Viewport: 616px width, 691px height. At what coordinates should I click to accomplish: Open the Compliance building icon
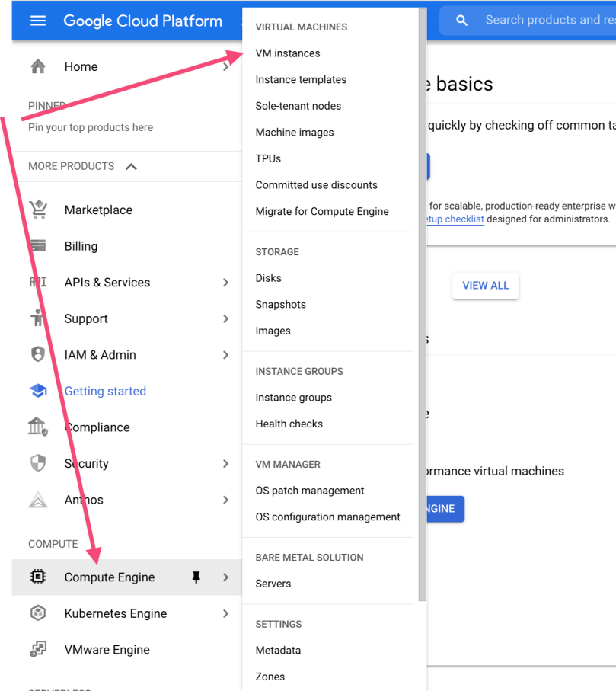[x=38, y=427]
